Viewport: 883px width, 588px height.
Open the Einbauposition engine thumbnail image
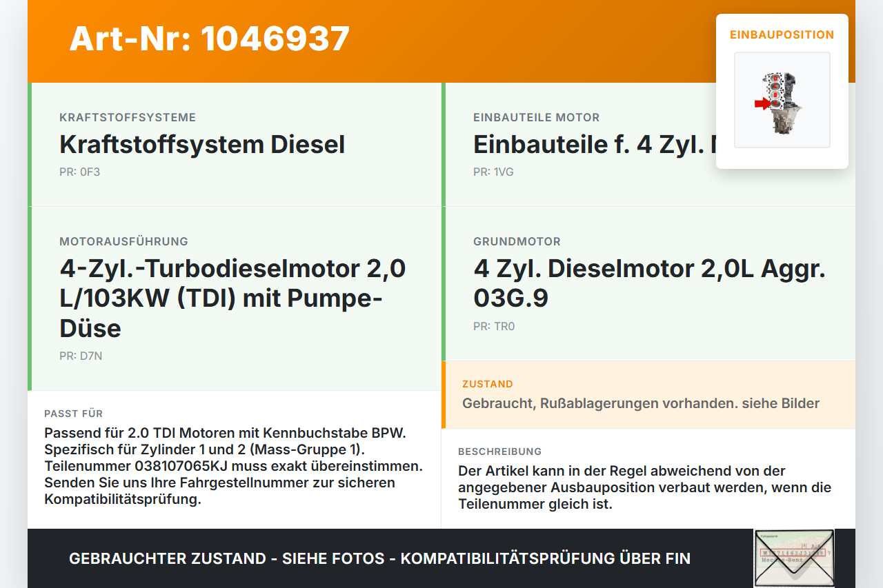(x=782, y=100)
